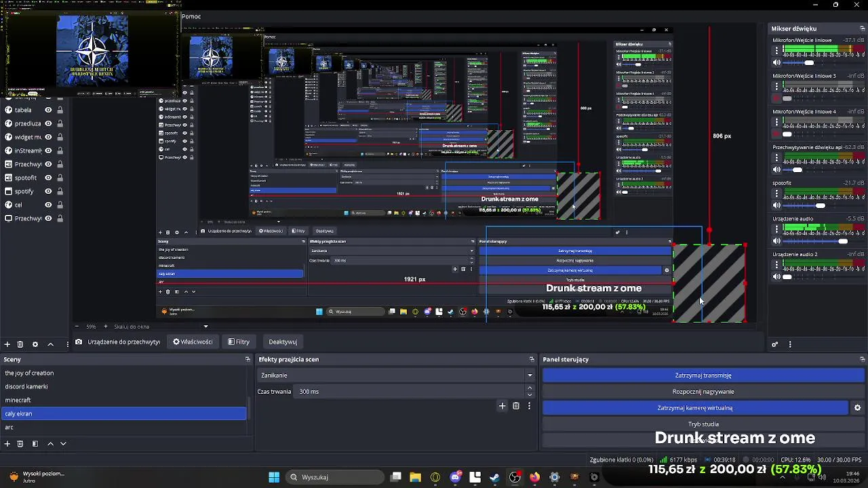Select the arc scene
The width and height of the screenshot is (868, 488).
click(x=123, y=427)
